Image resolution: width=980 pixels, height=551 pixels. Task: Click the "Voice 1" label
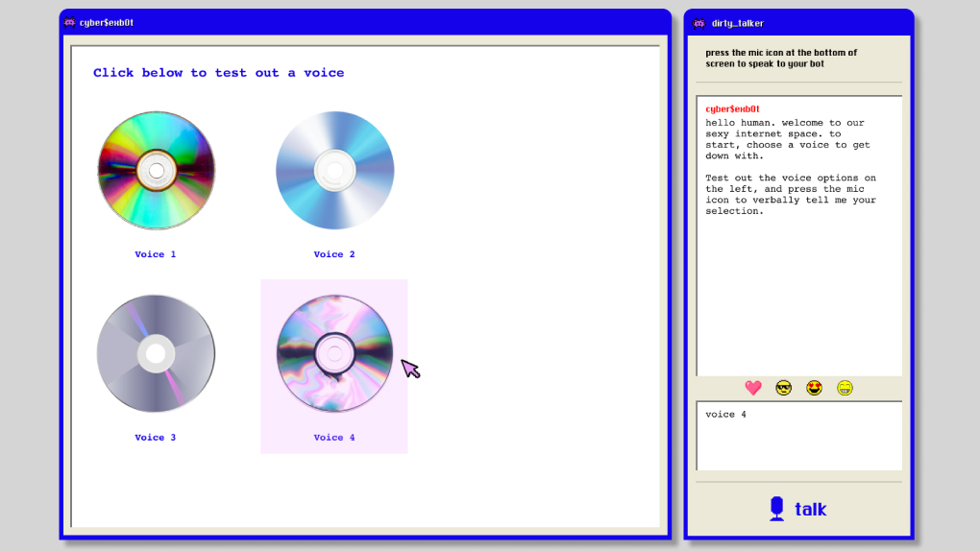click(x=156, y=254)
